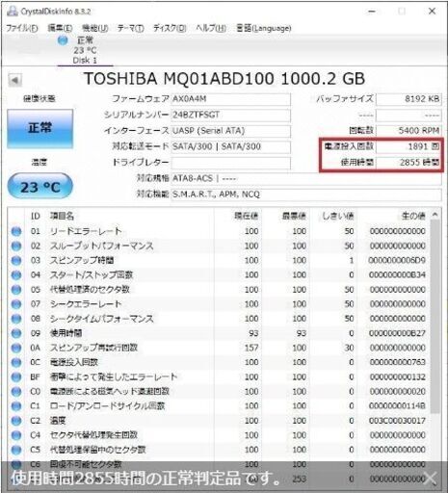Click status icon for row 0A スピンアップ再試行回数

(x=16, y=348)
